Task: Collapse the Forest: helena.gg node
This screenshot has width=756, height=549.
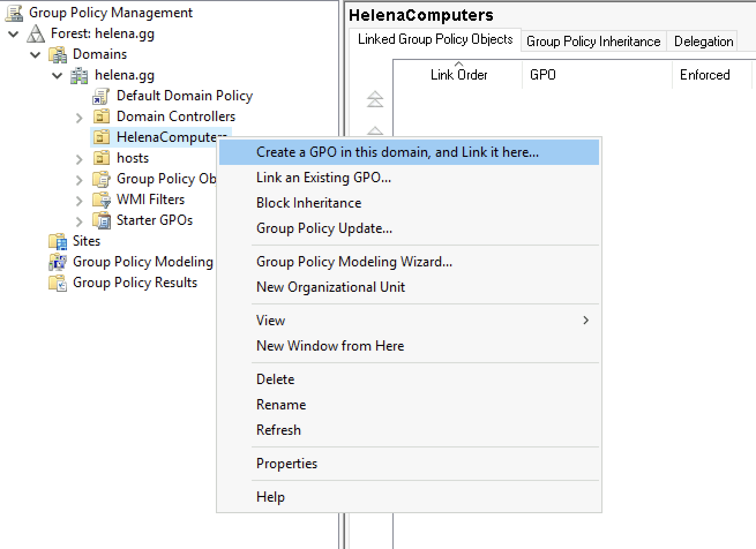Action: point(13,34)
